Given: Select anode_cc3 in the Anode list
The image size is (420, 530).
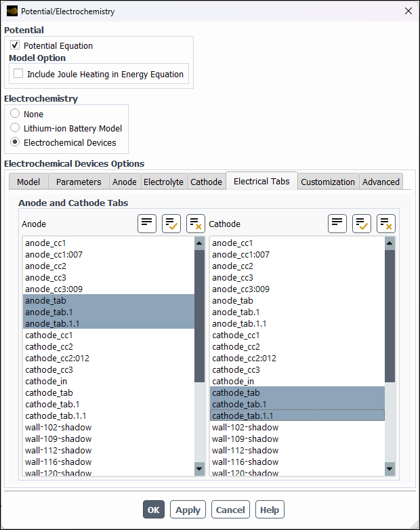Looking at the screenshot, I should [x=108, y=277].
